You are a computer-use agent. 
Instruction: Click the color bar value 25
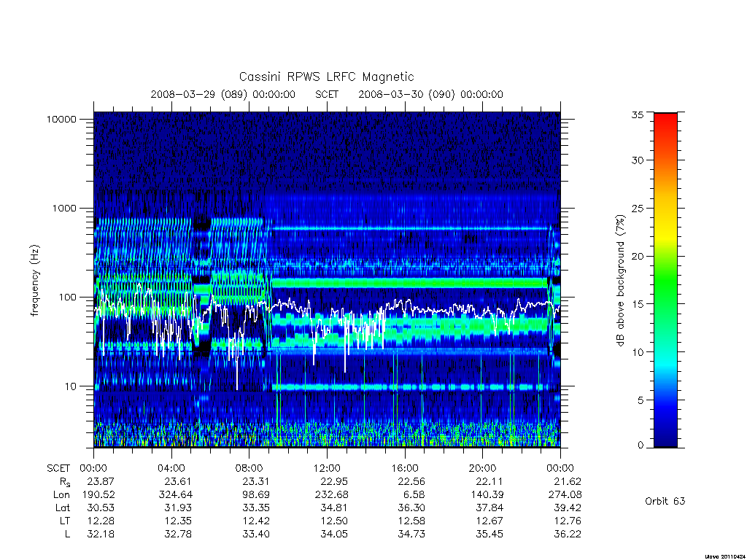(x=638, y=209)
